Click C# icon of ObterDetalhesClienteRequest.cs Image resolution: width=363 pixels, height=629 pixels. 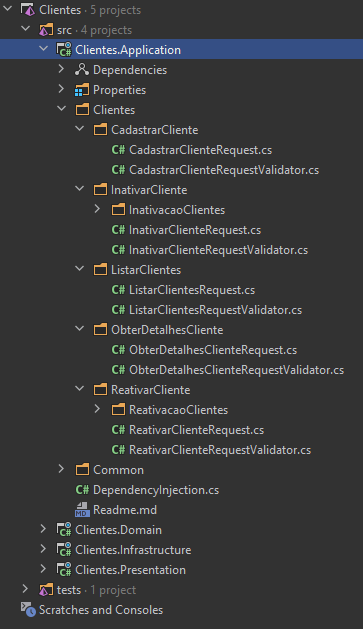pyautogui.click(x=118, y=350)
